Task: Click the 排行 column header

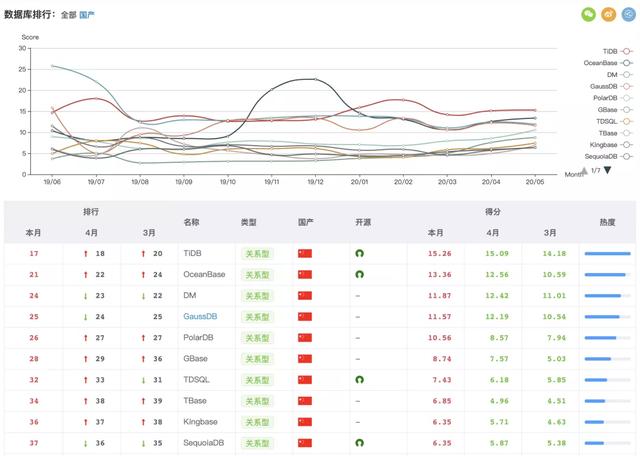Action: pos(91,211)
